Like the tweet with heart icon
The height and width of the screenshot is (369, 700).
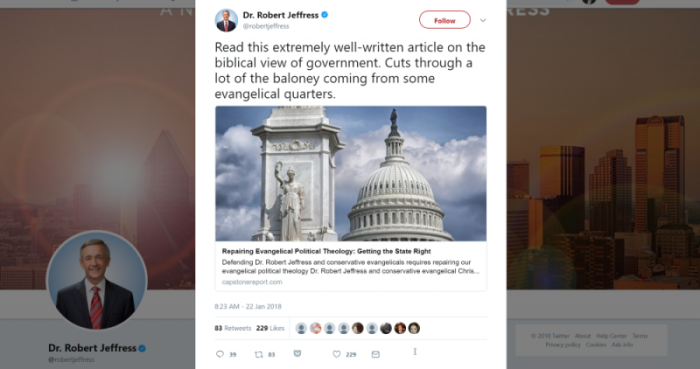337,354
